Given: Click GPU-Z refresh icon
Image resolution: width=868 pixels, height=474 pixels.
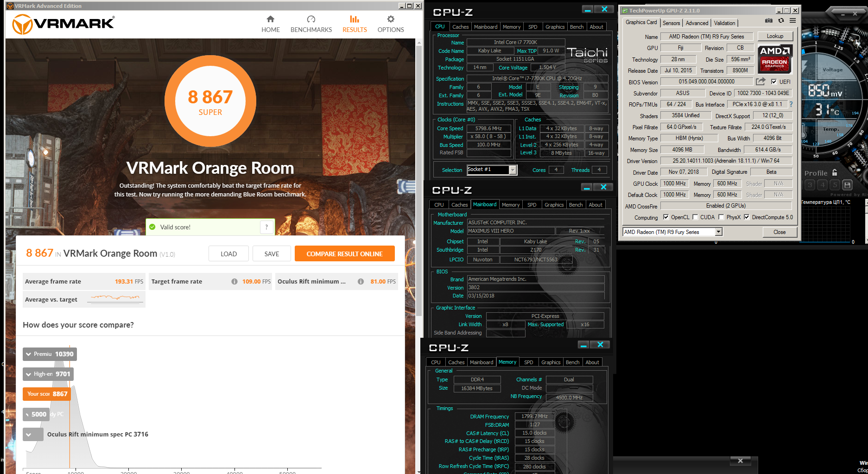Looking at the screenshot, I should pyautogui.click(x=781, y=21).
